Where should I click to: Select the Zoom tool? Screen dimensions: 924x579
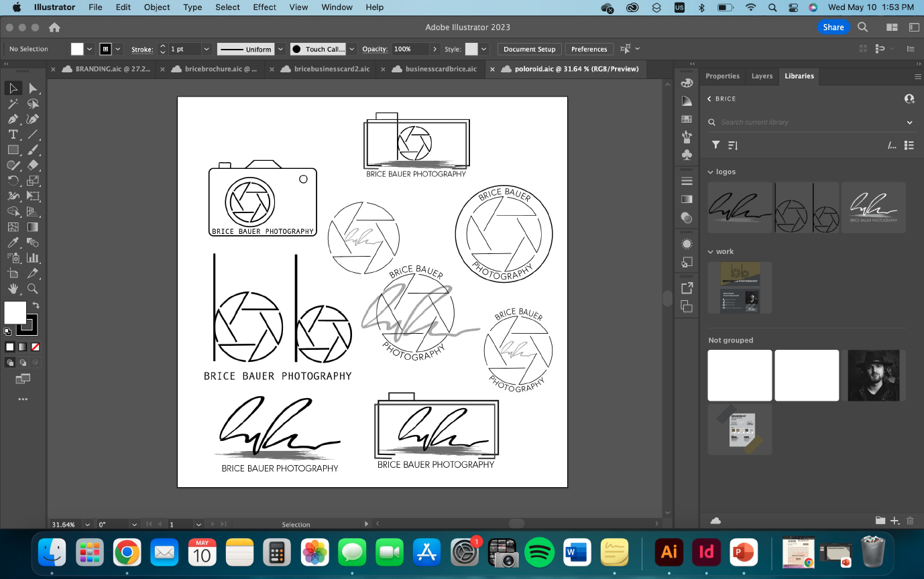33,289
